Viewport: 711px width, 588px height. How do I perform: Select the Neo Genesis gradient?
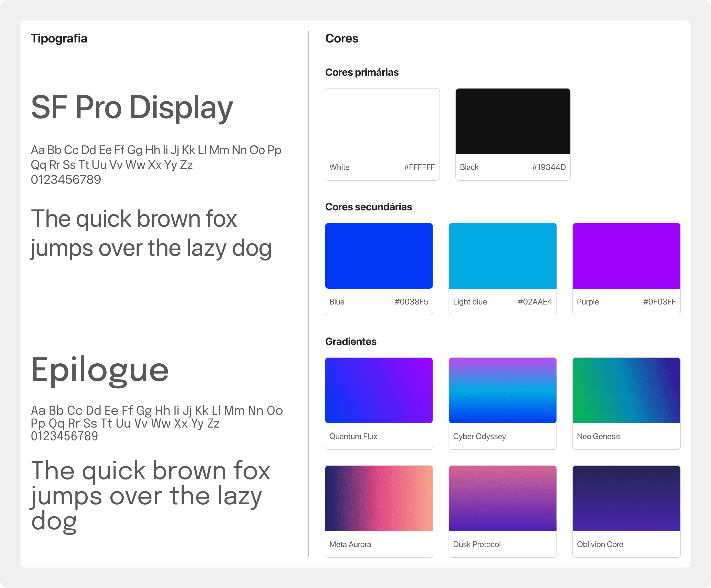tap(626, 390)
